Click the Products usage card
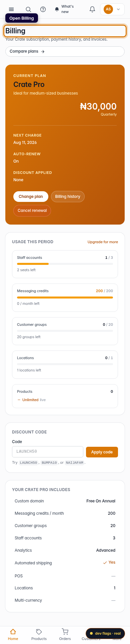The height and width of the screenshot is (644, 130). pyautogui.click(x=65, y=396)
